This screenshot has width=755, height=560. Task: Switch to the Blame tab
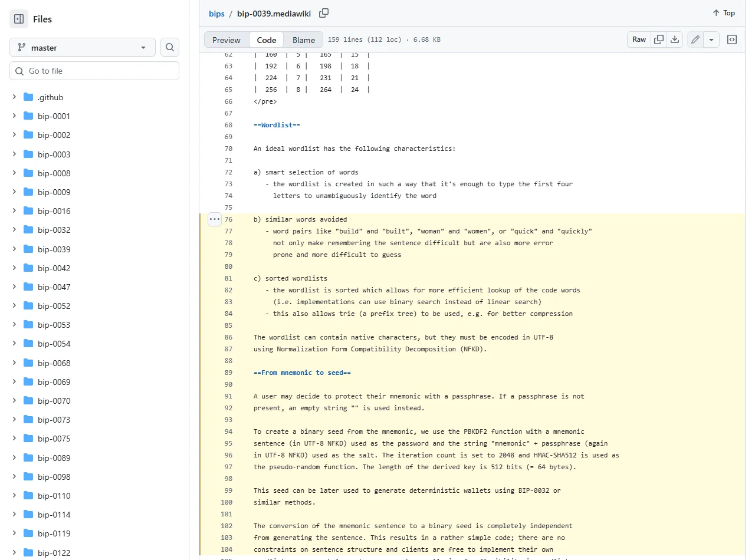[304, 39]
